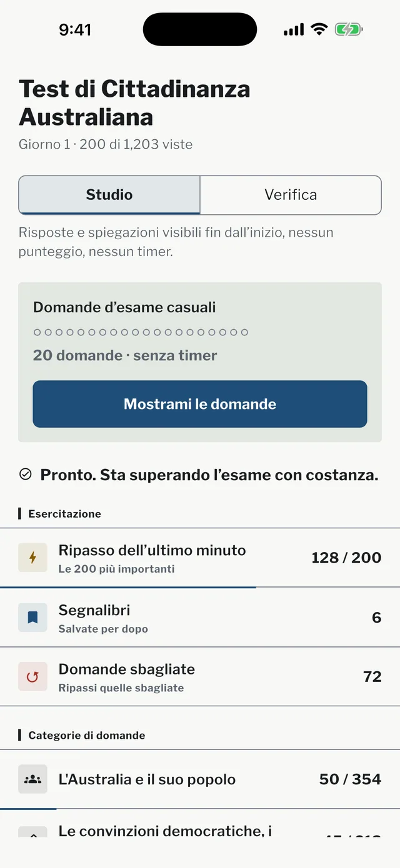
Task: Tap the blue bookmark icon
Action: 32,618
